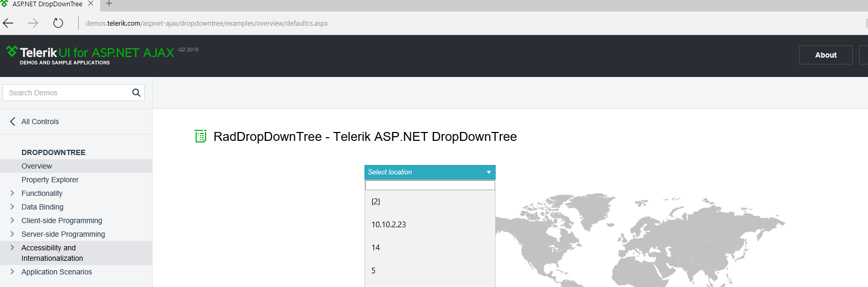Expand the Data Binding section
Viewport: 868px width, 287px height.
click(13, 207)
